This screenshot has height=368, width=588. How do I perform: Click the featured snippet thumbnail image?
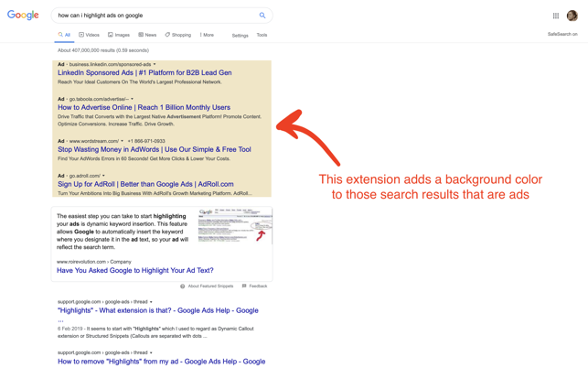point(235,226)
